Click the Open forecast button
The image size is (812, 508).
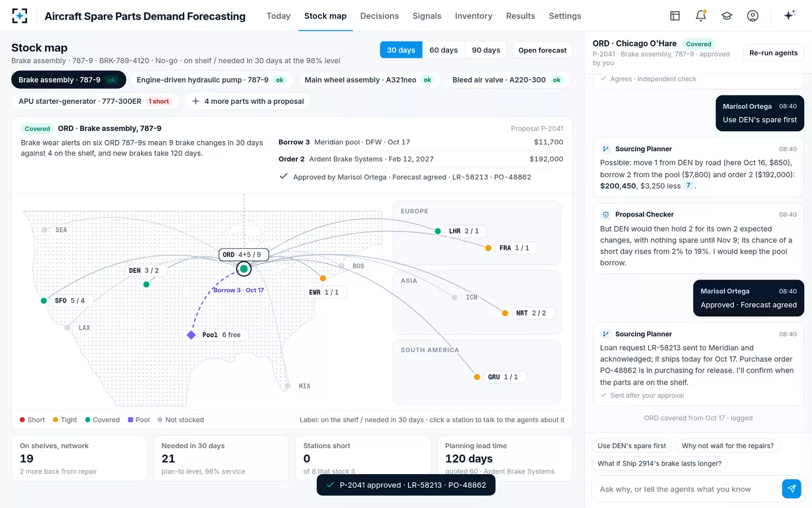(542, 50)
